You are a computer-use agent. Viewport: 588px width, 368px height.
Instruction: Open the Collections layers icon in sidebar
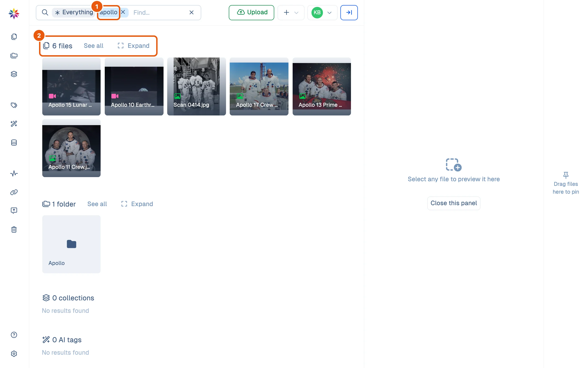coord(14,74)
